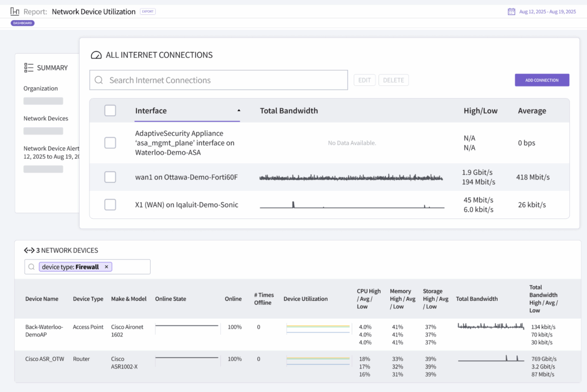Click the Dashboard tag
This screenshot has height=392, width=587.
pos(22,23)
